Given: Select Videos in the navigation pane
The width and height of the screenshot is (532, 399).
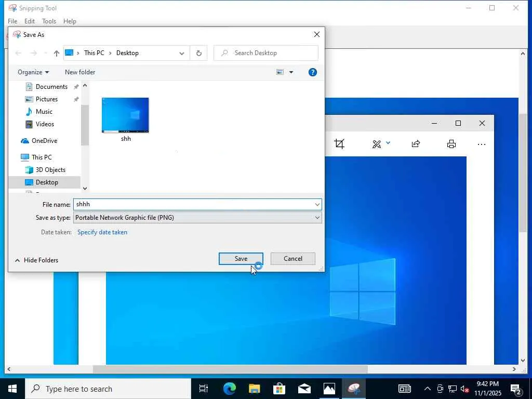Looking at the screenshot, I should (45, 124).
